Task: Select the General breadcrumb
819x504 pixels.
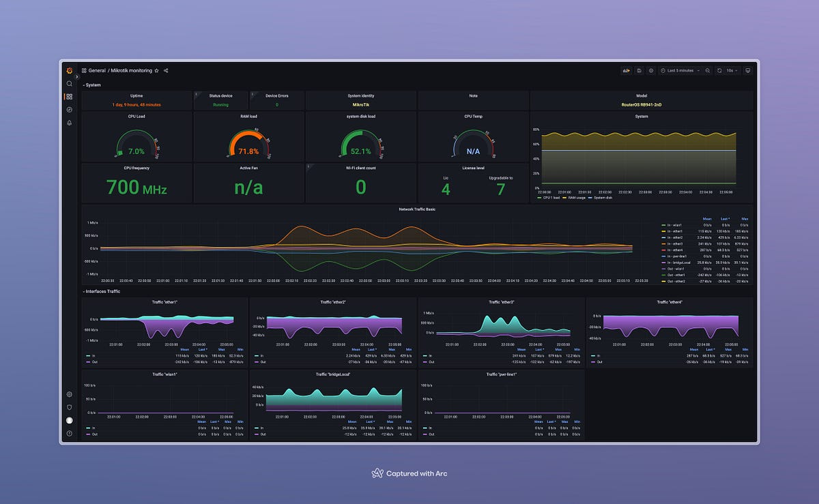Action: (96, 70)
